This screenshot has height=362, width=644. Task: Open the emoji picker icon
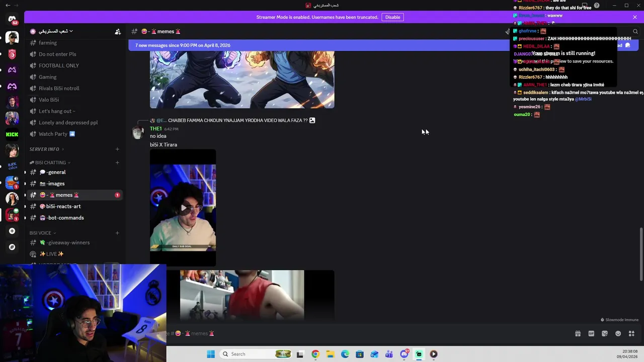618,333
